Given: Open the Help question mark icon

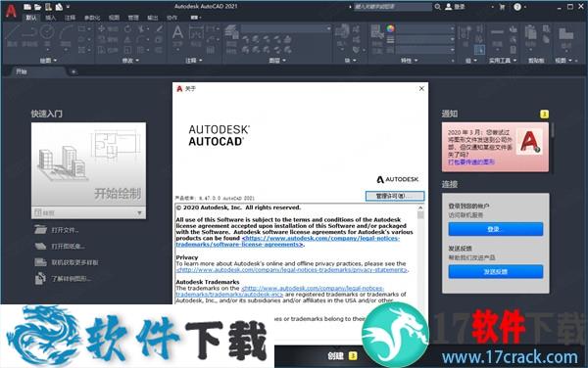Looking at the screenshot, I should (517, 7).
